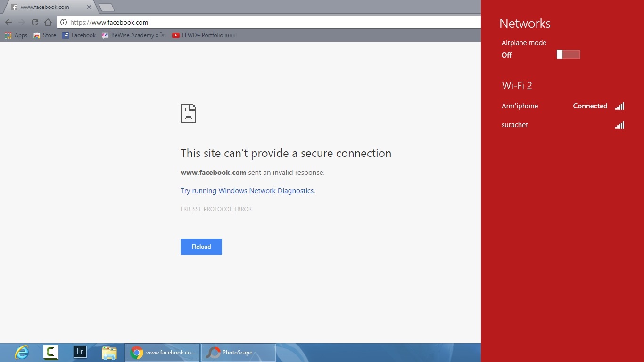The width and height of the screenshot is (644, 362).
Task: Open Internet Explorer from the taskbar
Action: coord(22,353)
